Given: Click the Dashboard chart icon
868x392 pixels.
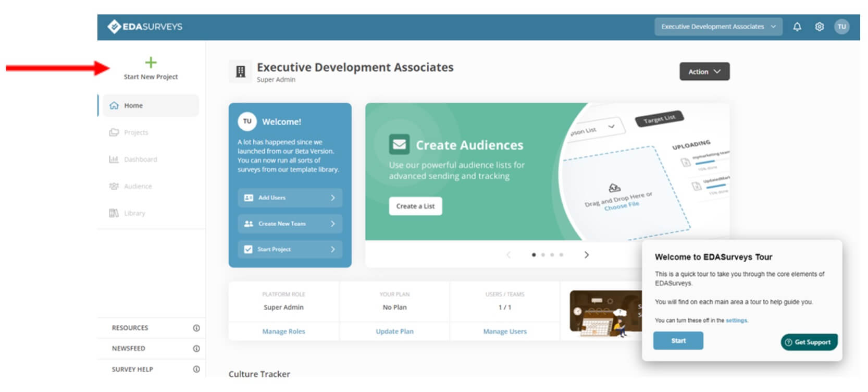Looking at the screenshot, I should click(x=114, y=160).
